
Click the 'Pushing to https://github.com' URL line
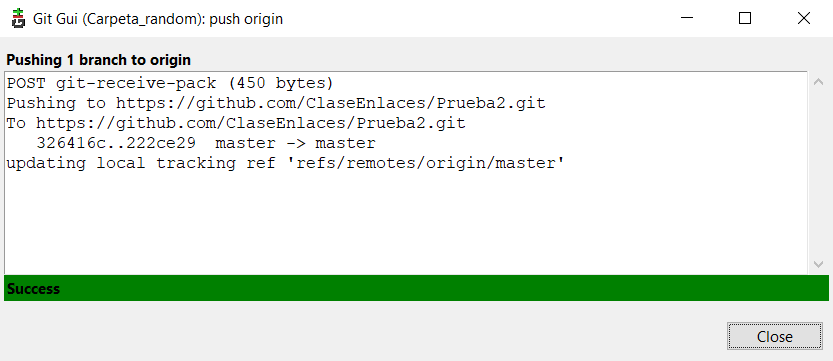276,103
